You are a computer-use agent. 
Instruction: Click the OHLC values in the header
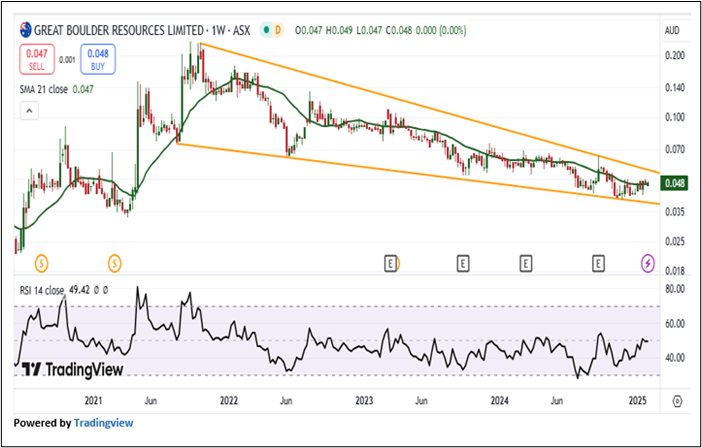point(381,30)
